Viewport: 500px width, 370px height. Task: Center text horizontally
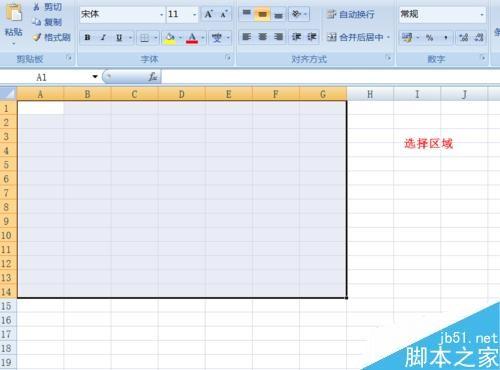click(262, 37)
